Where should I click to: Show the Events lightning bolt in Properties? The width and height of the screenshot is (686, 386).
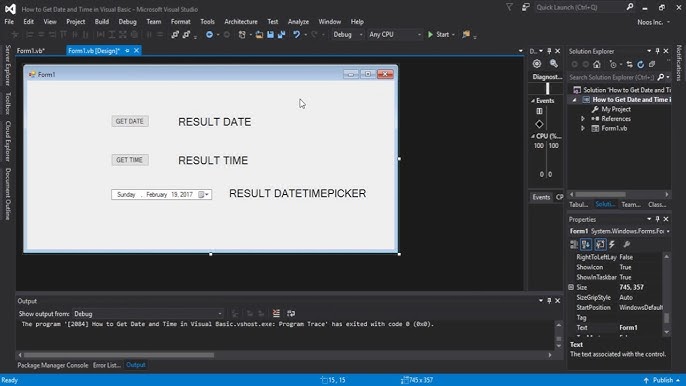(612, 244)
